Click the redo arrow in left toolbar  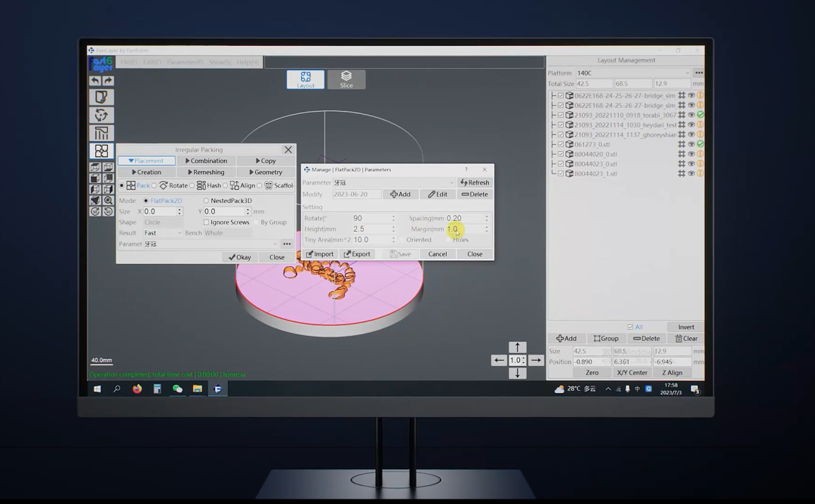[x=108, y=81]
